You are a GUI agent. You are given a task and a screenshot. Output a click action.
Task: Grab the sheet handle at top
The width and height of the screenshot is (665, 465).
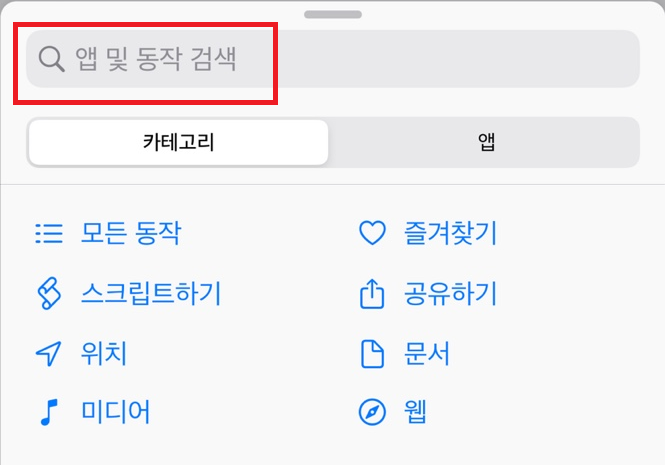pyautogui.click(x=333, y=14)
